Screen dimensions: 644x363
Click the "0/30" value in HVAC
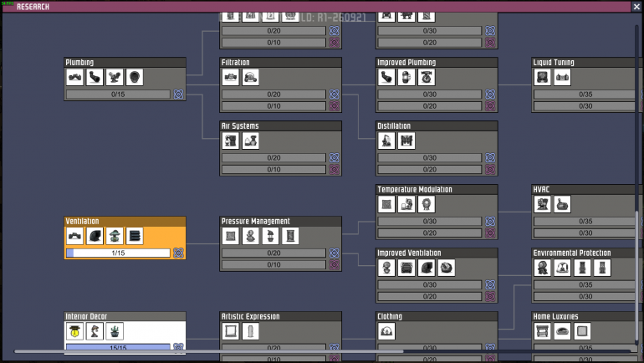[585, 233]
